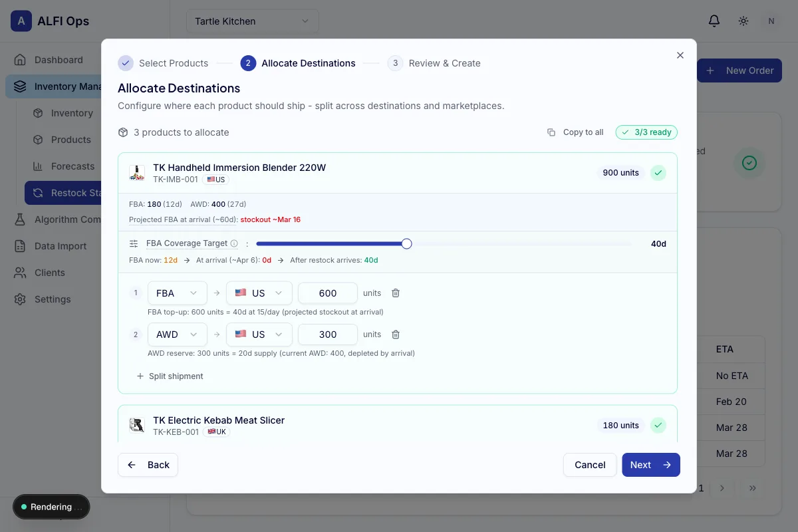The width and height of the screenshot is (798, 532).
Task: Open the FBA destination type dropdown
Action: click(x=177, y=293)
